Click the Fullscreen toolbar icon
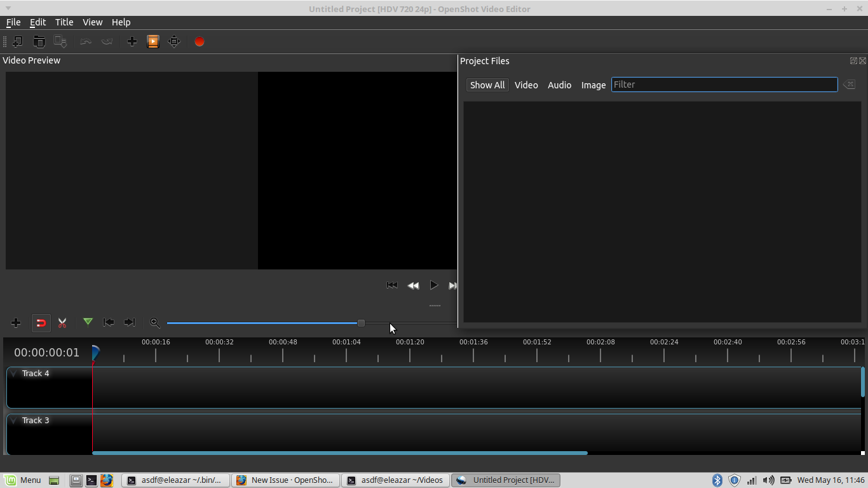Viewport: 868px width, 488px height. click(x=174, y=41)
